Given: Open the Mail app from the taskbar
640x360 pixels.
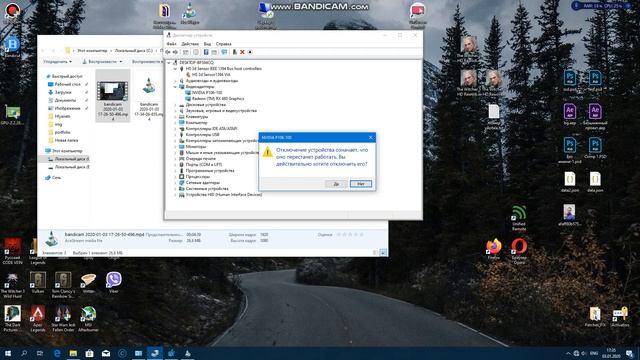Looking at the screenshot, I should pyautogui.click(x=106, y=353).
